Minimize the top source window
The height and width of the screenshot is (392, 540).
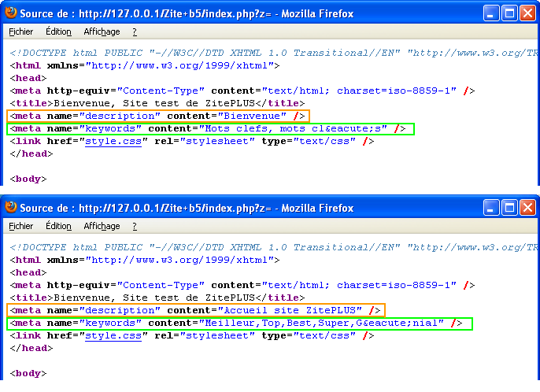[491, 13]
